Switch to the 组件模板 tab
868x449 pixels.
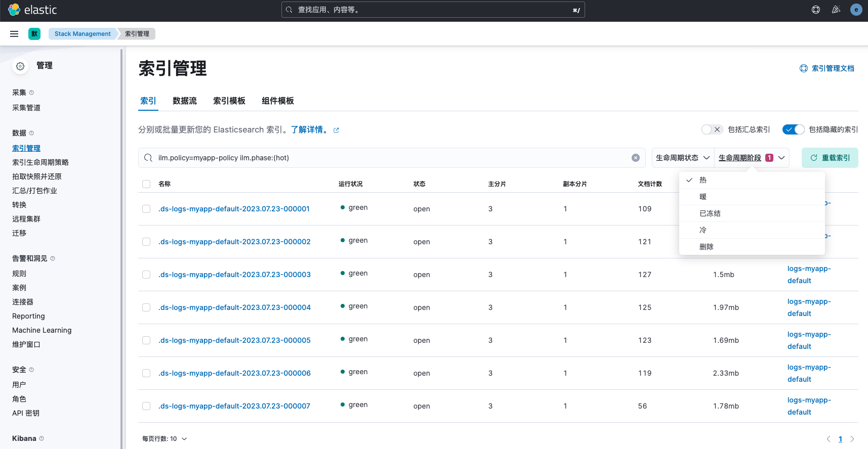click(278, 101)
